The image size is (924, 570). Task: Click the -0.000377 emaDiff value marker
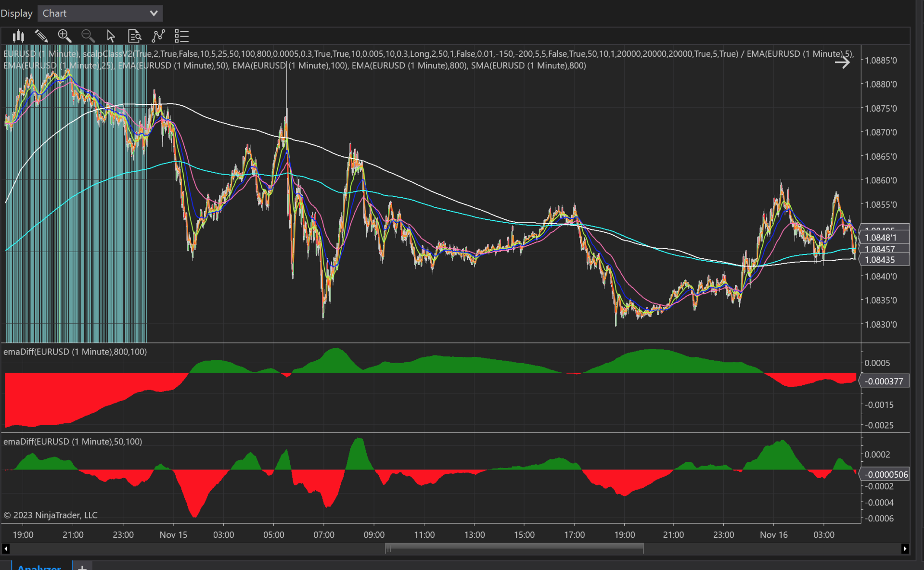pos(884,381)
